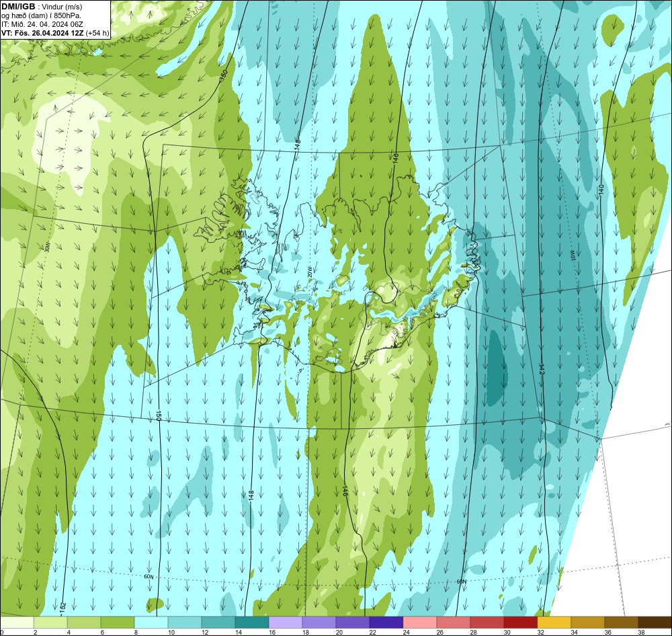Select legend tick label '38'
The width and height of the screenshot is (672, 636).
(641, 632)
